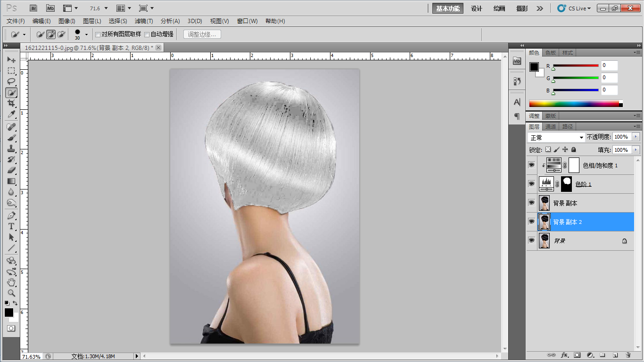Select the Brush tool

tap(11, 138)
